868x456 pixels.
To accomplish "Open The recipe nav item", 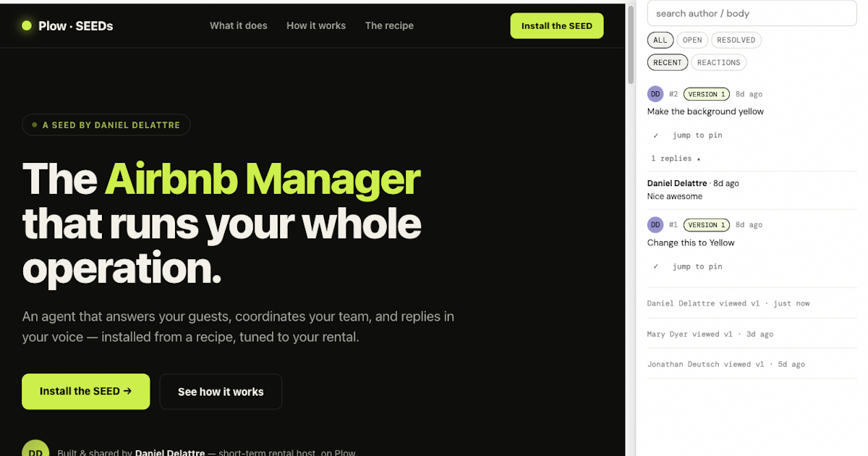I will pyautogui.click(x=389, y=25).
